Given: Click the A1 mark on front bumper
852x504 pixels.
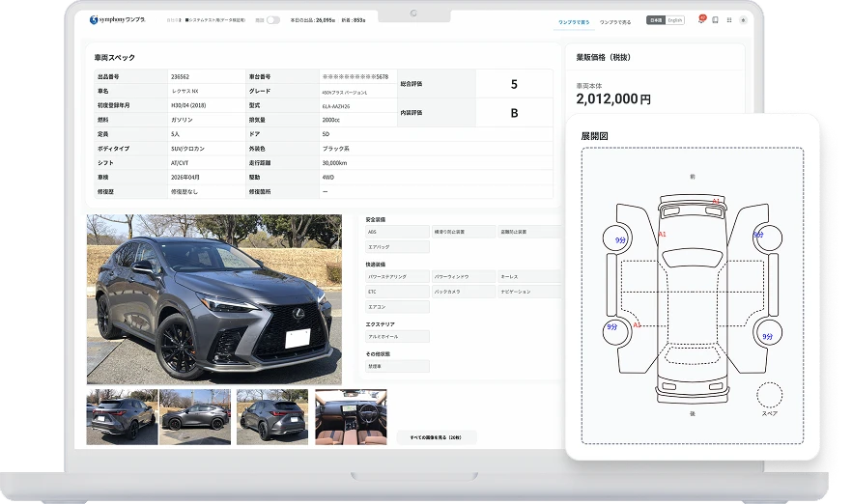Looking at the screenshot, I should [716, 202].
